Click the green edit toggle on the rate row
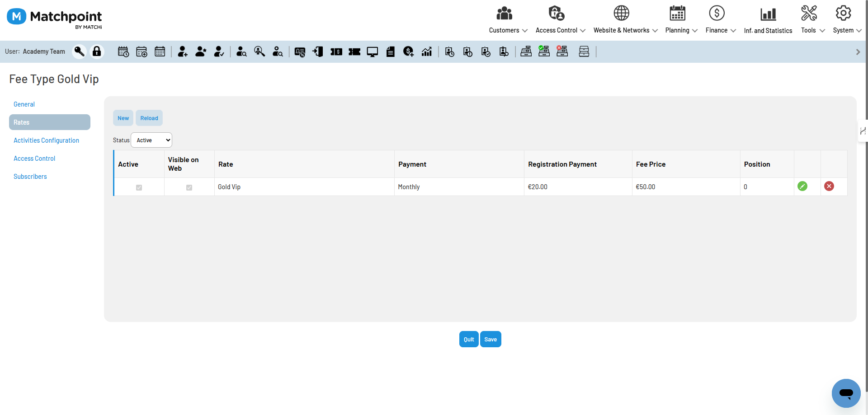Screen dimensions: 868x415 [803, 186]
